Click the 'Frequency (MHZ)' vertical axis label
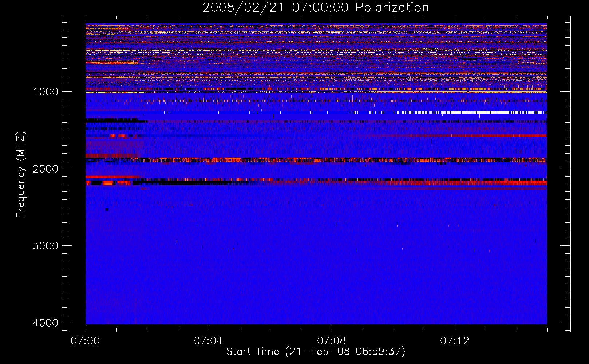 (x=21, y=175)
